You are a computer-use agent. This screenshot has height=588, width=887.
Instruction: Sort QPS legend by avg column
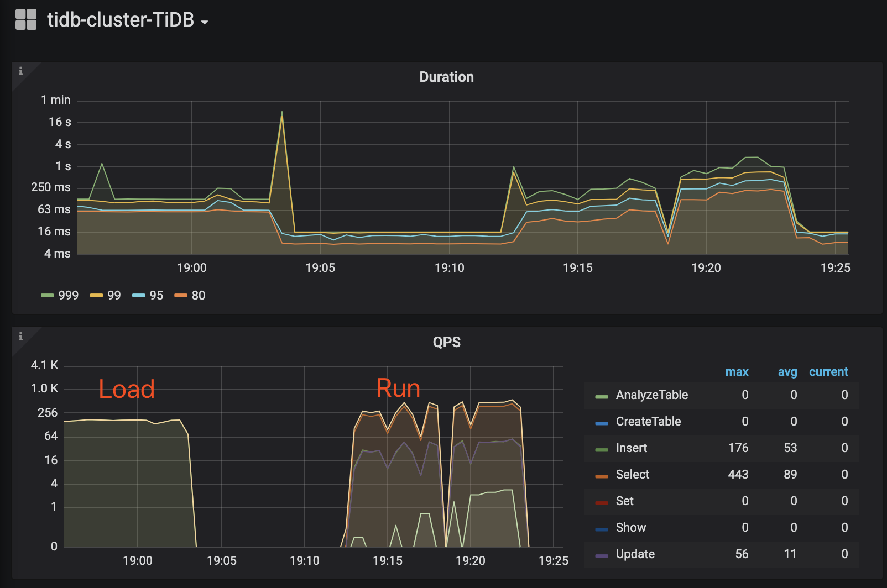click(x=787, y=372)
